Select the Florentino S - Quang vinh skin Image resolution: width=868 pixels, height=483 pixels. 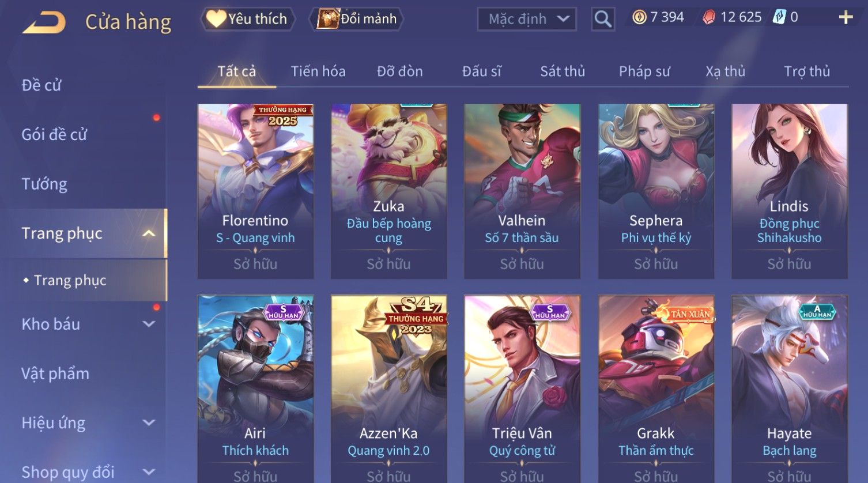click(255, 191)
